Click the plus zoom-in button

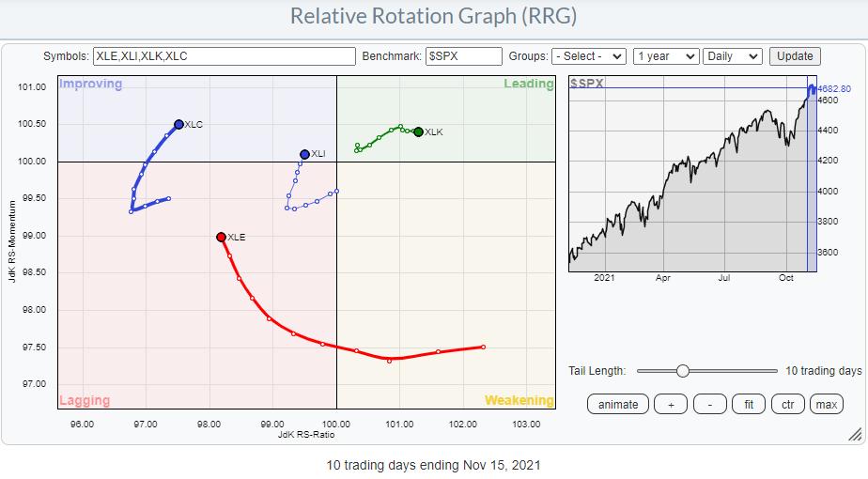tap(671, 405)
